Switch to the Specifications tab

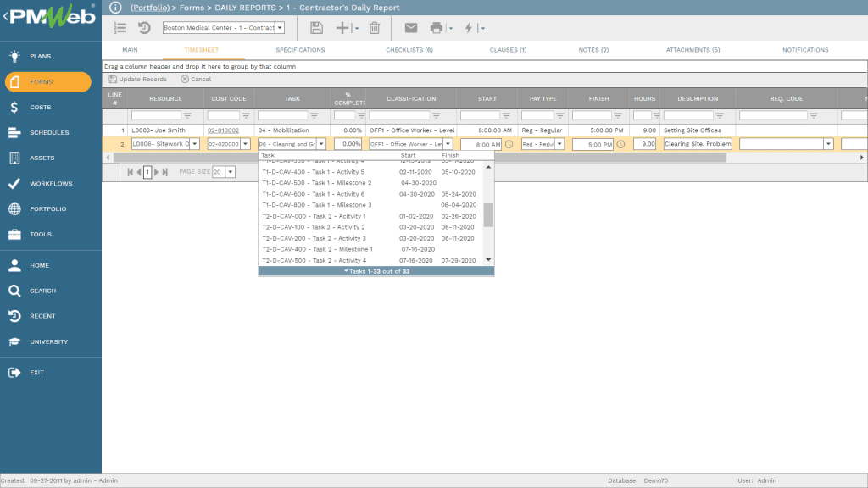300,50
